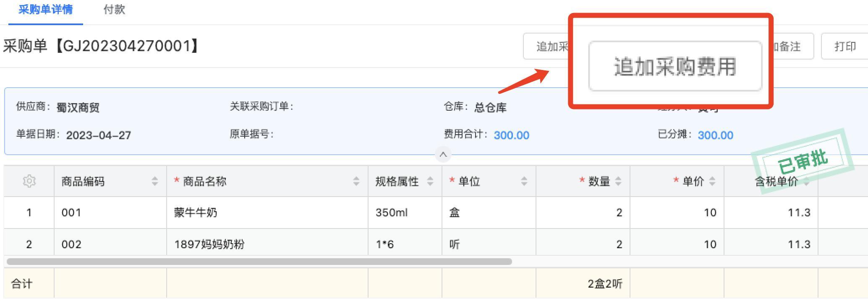Sort by 商品编码 column arrows
This screenshot has width=868, height=301.
pos(155,181)
